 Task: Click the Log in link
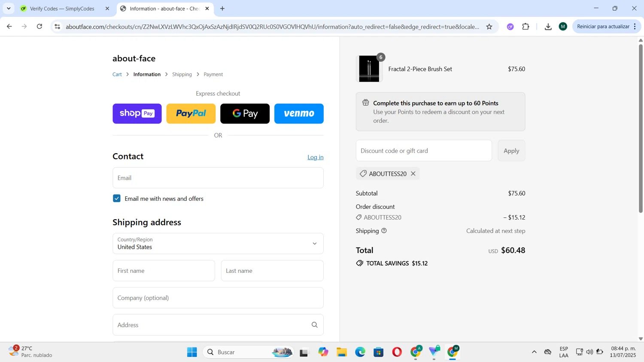(316, 157)
